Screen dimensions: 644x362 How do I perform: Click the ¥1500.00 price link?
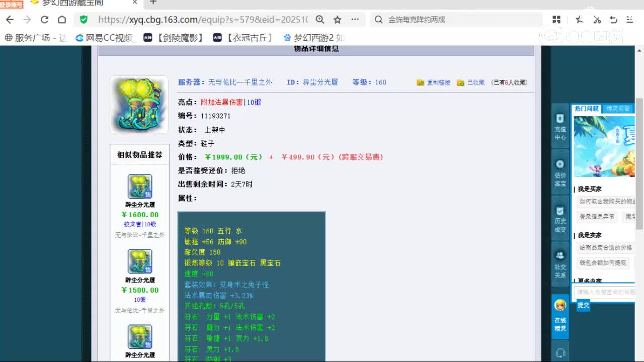(x=140, y=290)
